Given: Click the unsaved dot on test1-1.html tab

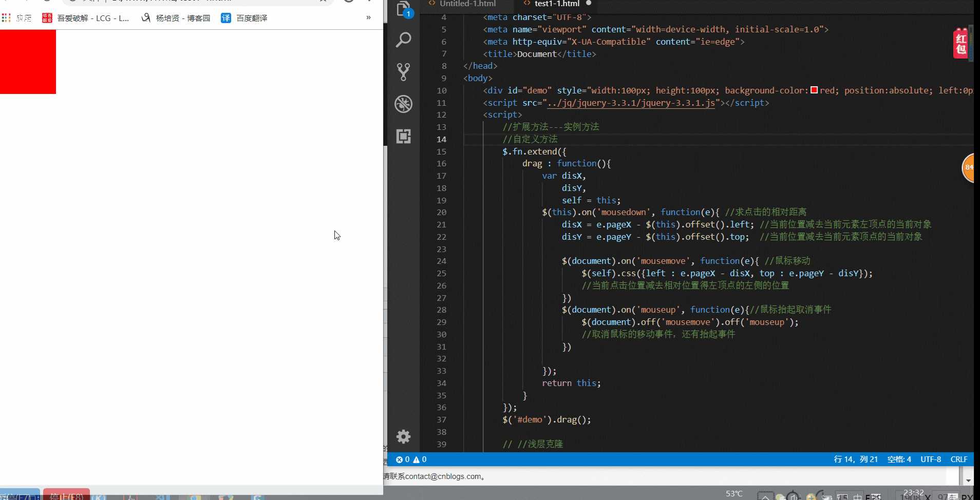Looking at the screenshot, I should 589,3.
